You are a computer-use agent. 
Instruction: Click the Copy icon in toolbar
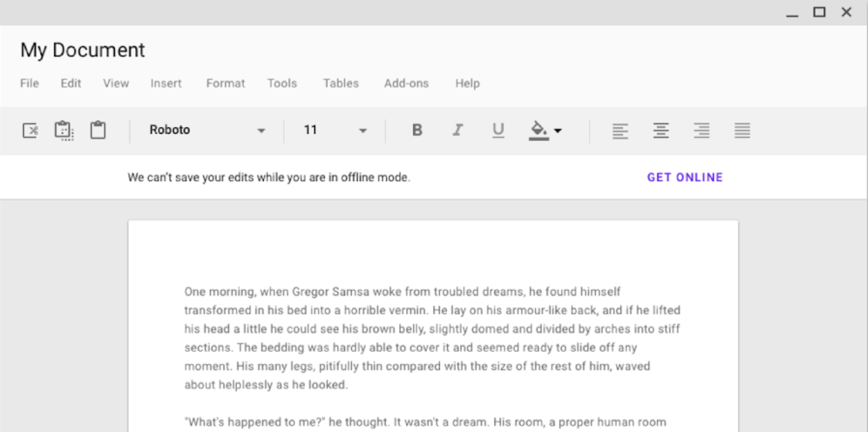click(x=64, y=130)
